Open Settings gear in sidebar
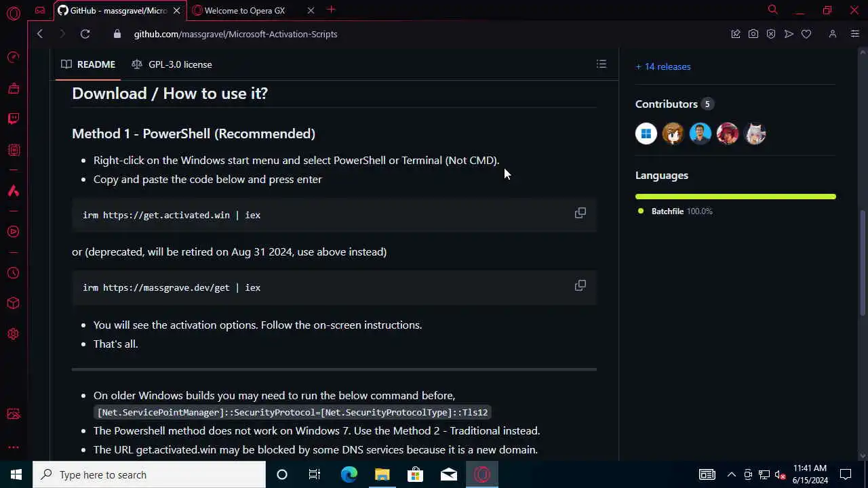Image resolution: width=868 pixels, height=488 pixels. coord(13,334)
